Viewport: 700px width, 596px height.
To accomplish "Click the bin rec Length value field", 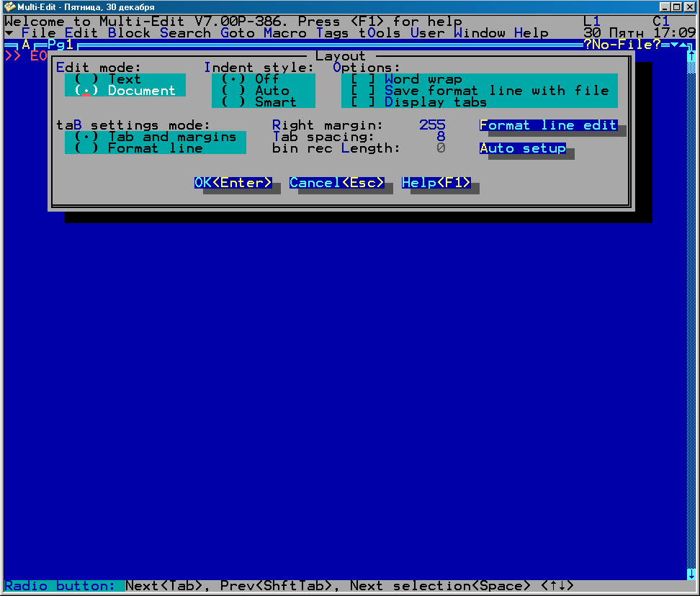I will click(441, 148).
